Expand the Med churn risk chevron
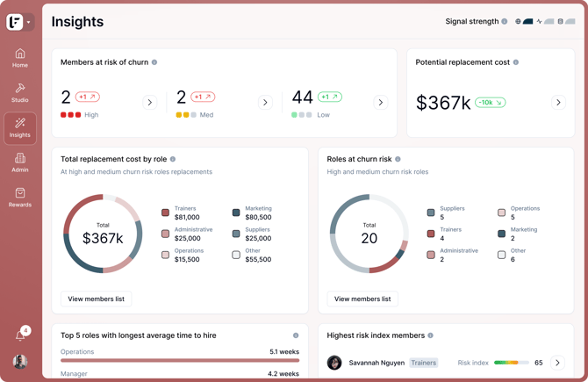The width and height of the screenshot is (588, 382). [x=265, y=103]
